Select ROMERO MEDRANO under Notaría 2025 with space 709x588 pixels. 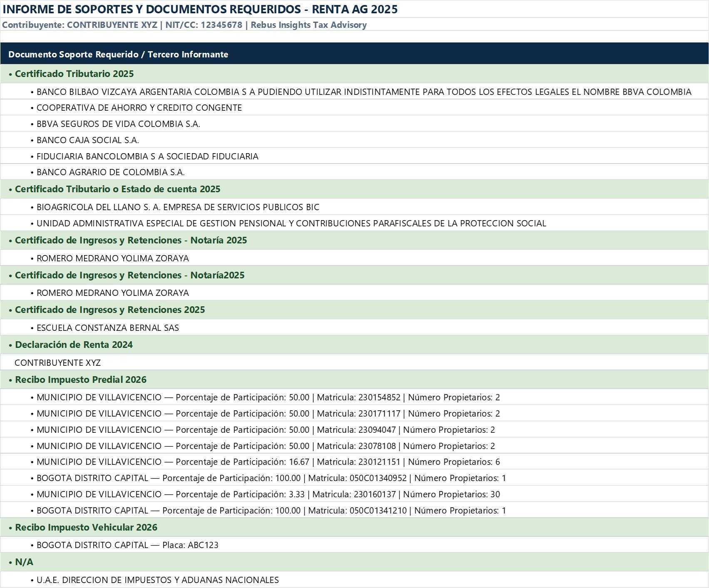[x=354, y=258]
